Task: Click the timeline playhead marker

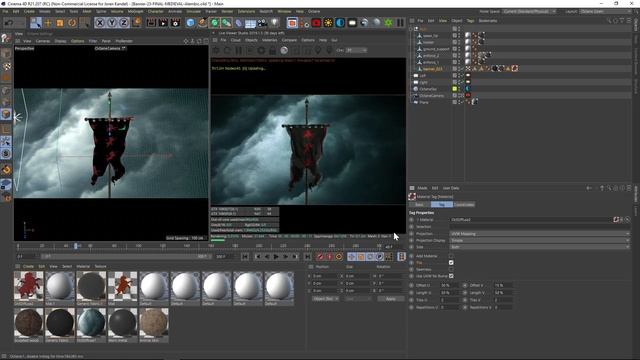Action: (76, 246)
